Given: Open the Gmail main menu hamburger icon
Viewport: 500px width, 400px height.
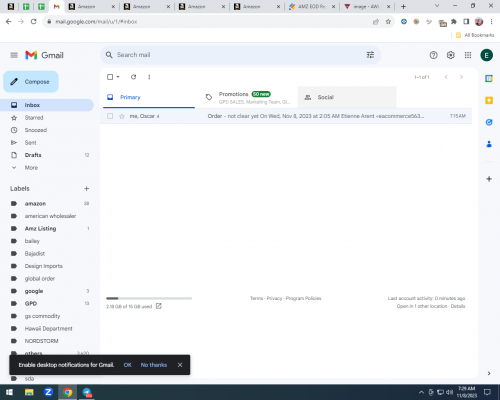Looking at the screenshot, I should click(14, 55).
